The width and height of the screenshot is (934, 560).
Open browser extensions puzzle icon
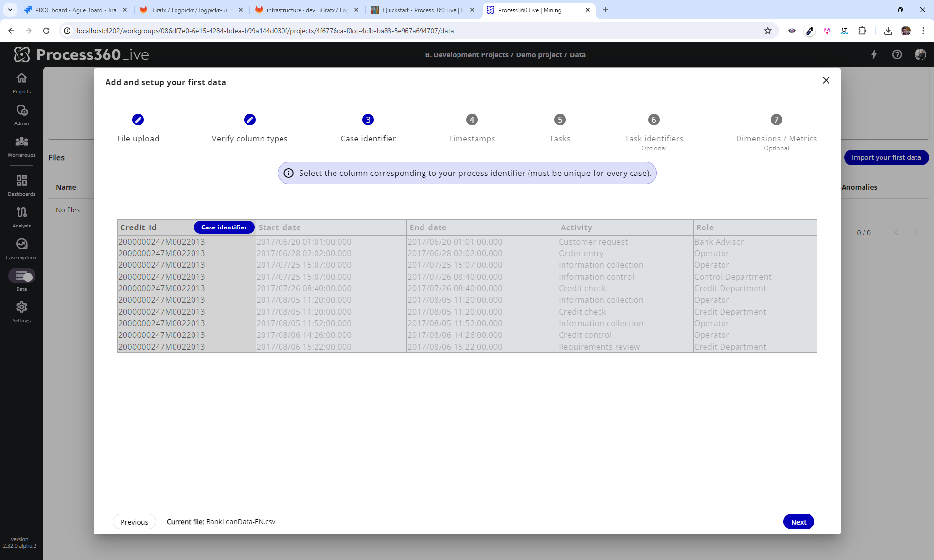pyautogui.click(x=862, y=31)
